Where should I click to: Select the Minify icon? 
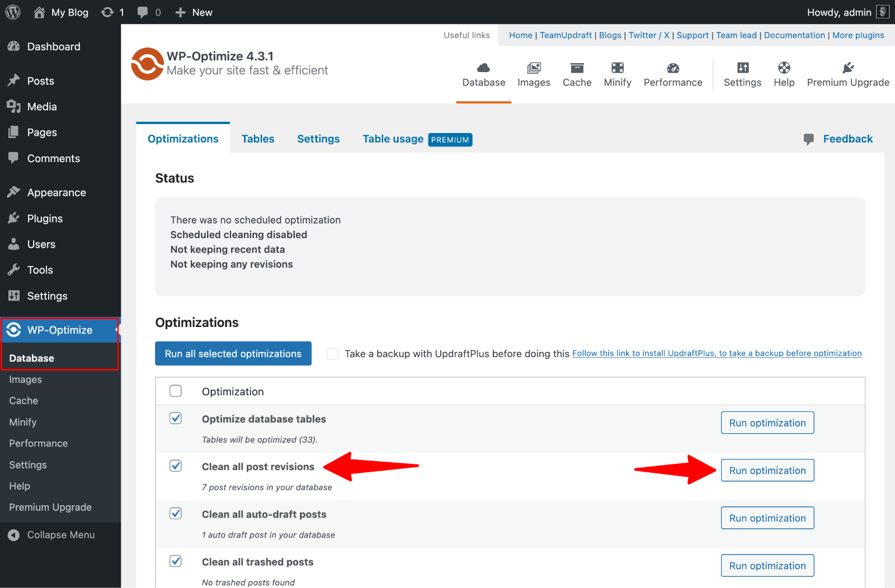617,68
